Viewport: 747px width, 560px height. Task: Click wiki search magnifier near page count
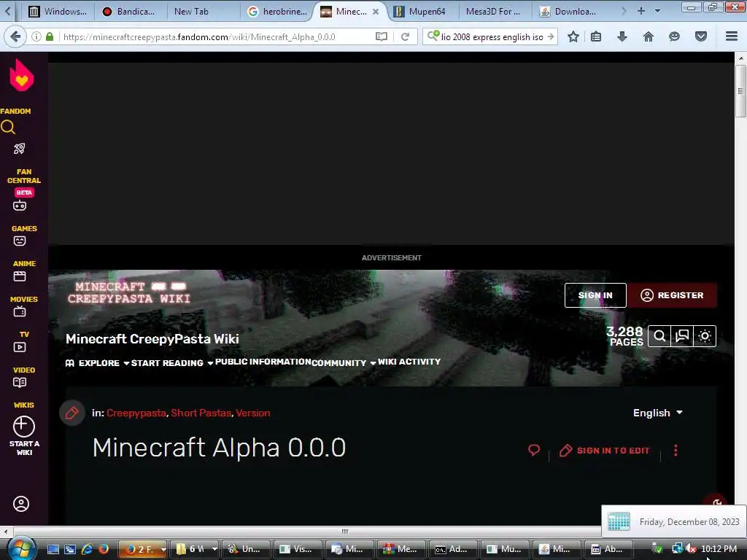659,336
